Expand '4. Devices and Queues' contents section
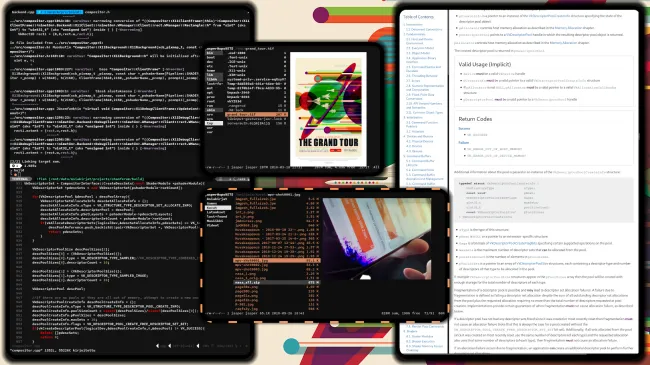 coord(418,136)
